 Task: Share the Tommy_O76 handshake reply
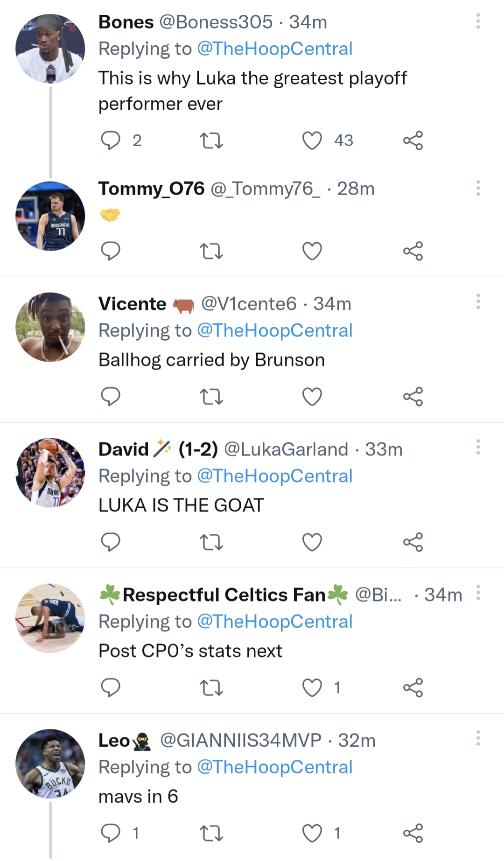(x=413, y=252)
